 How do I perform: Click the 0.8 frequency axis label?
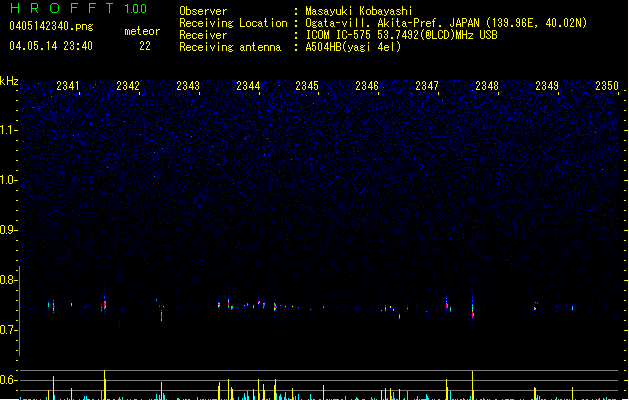point(8,280)
